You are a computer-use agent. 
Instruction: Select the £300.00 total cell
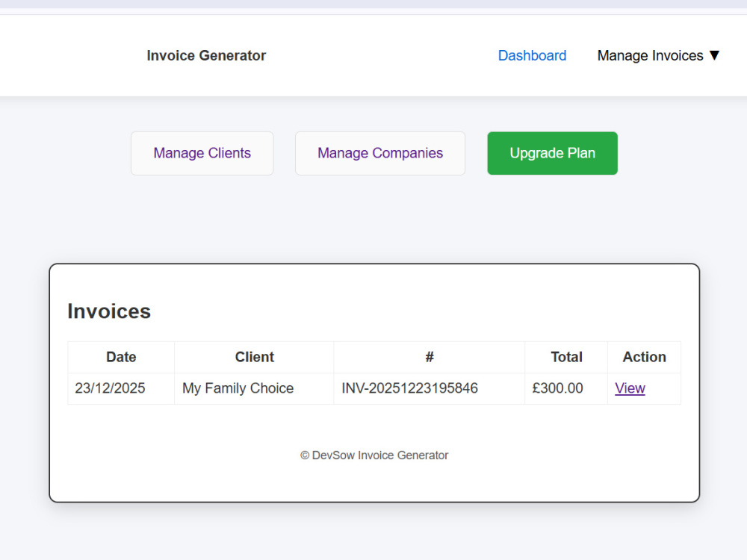[x=566, y=388]
